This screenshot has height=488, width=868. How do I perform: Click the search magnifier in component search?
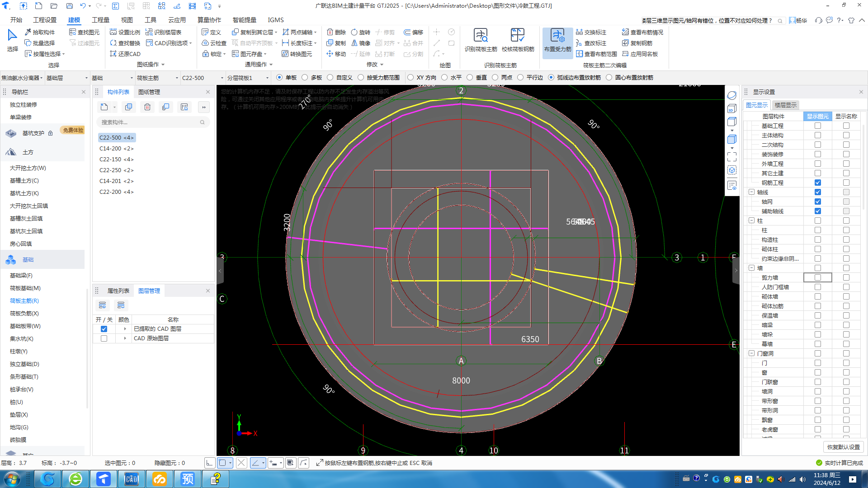point(202,122)
